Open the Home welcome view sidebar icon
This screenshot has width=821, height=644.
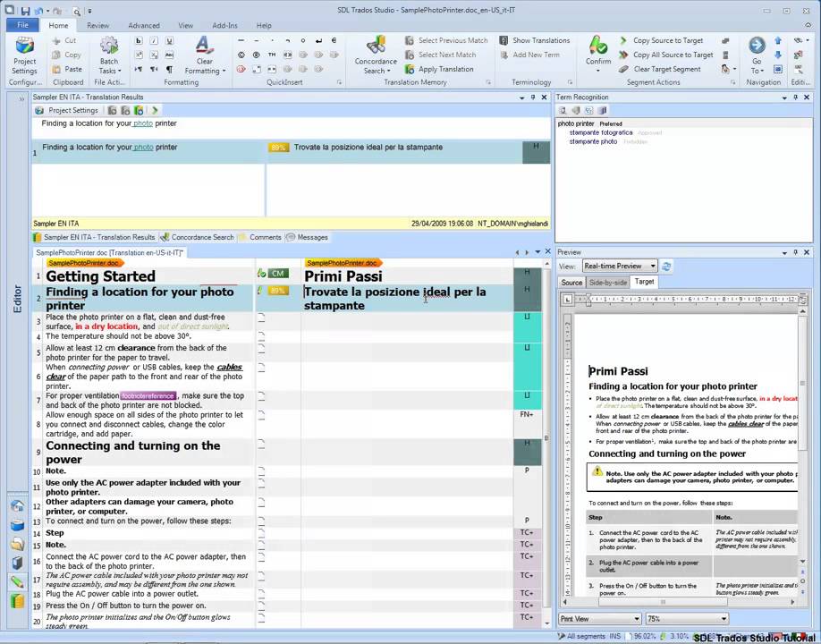pyautogui.click(x=17, y=506)
